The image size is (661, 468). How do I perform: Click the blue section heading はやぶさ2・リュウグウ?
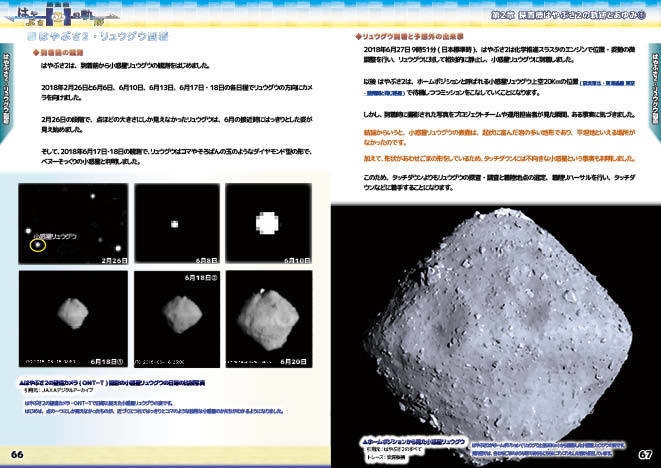coord(98,36)
